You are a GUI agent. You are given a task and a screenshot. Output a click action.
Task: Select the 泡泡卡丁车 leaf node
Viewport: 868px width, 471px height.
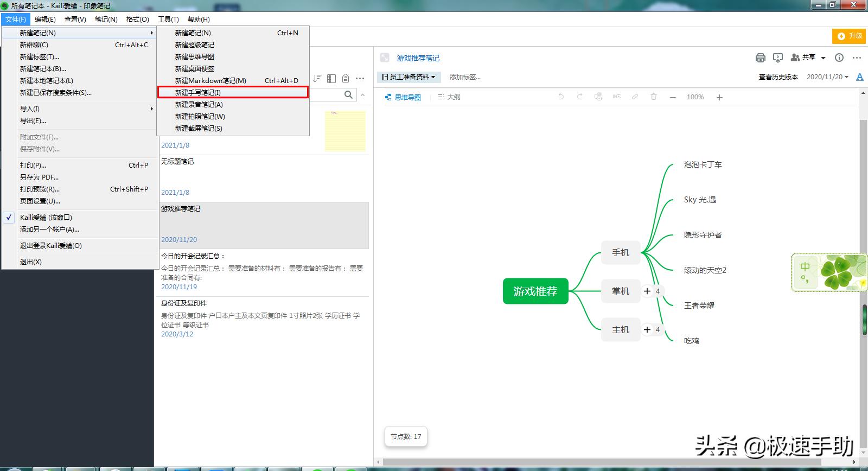point(703,164)
